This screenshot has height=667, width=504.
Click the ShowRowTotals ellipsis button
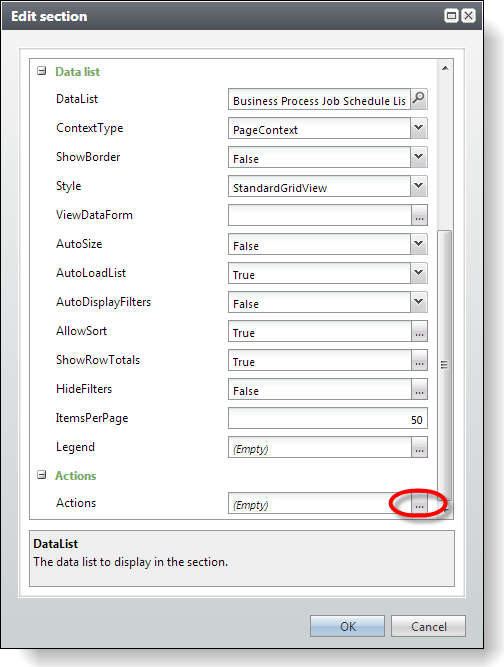coord(419,360)
